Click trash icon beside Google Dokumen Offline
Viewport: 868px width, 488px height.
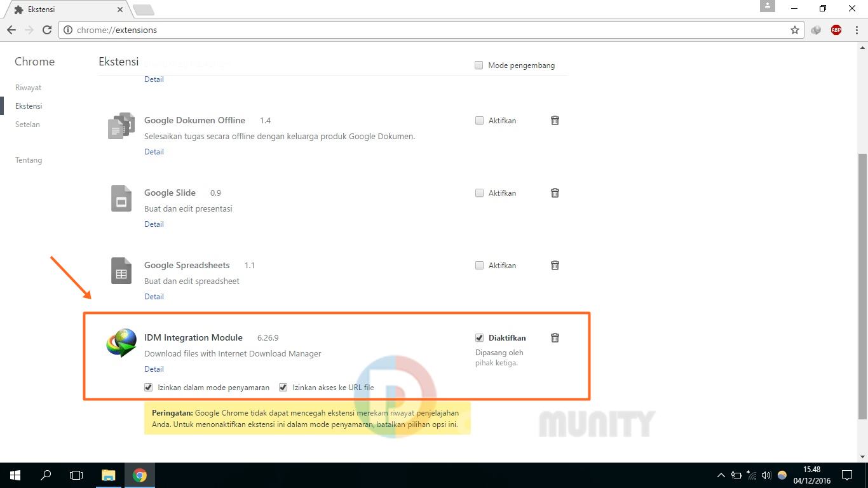(555, 121)
